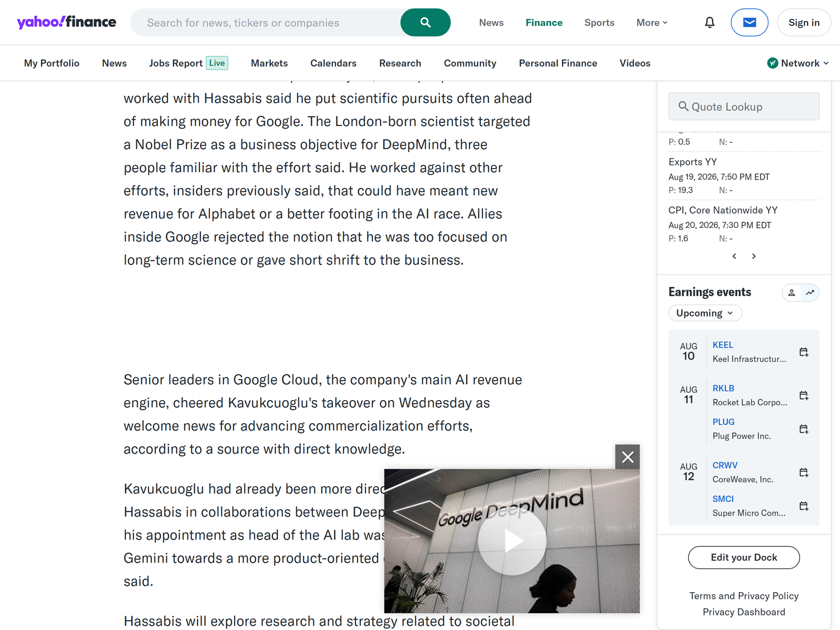The height and width of the screenshot is (630, 840).
Task: Open My Portfolio tab
Action: pyautogui.click(x=51, y=63)
